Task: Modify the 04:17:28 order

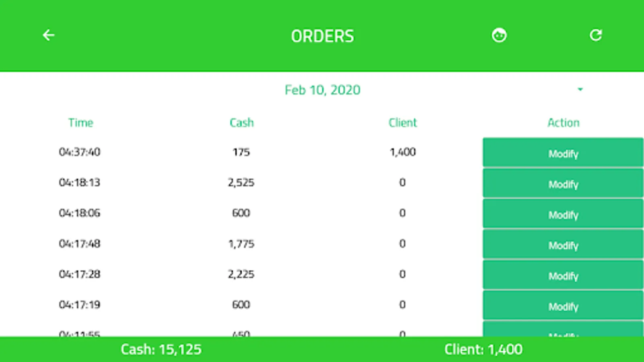Action: (x=563, y=276)
